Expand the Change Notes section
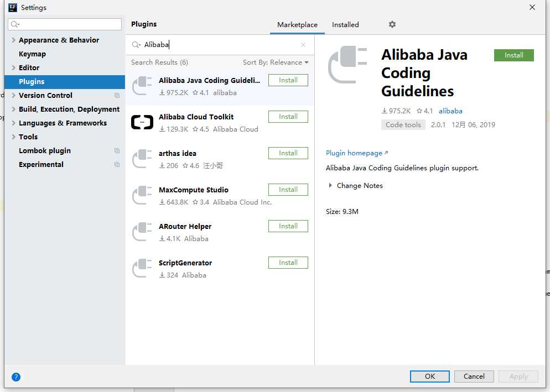Image resolution: width=550 pixels, height=392 pixels. (x=330, y=185)
